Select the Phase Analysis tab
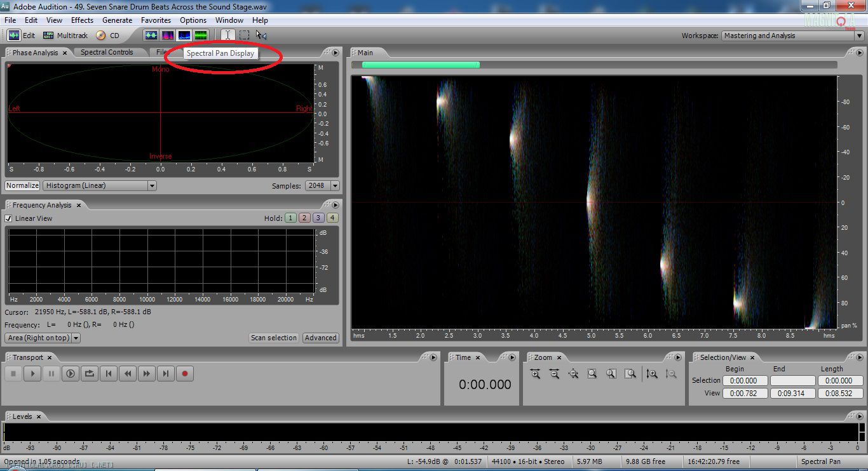Viewport: 868px width, 471px height. tap(35, 53)
